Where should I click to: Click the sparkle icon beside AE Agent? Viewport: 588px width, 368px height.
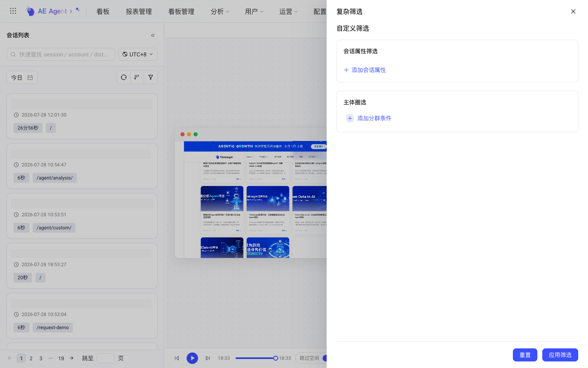(x=77, y=10)
